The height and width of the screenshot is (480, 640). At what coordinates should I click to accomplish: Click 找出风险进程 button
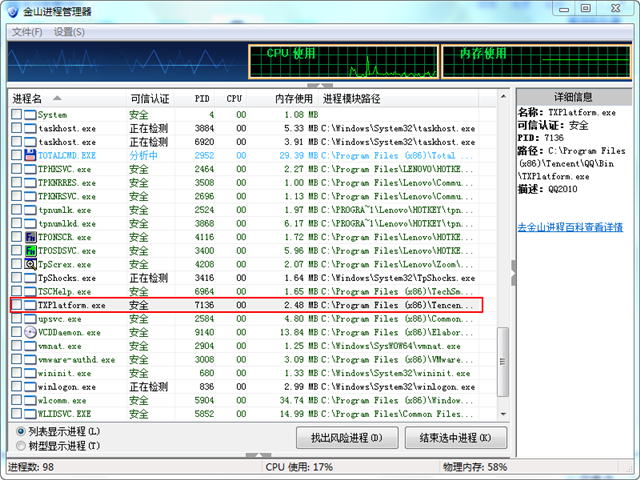click(x=347, y=438)
